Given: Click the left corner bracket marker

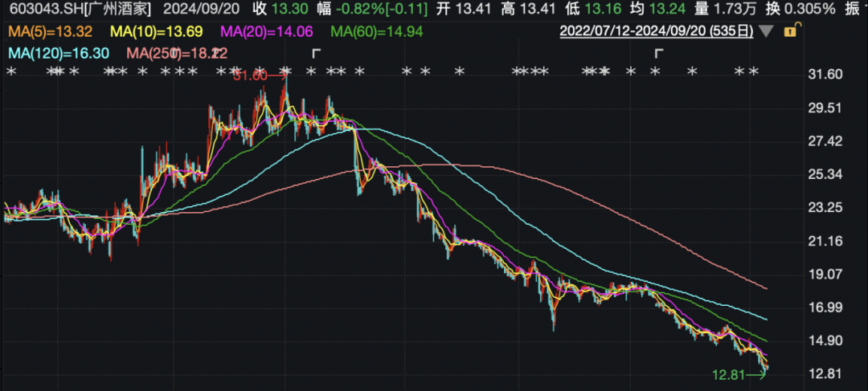Looking at the screenshot, I should [317, 54].
